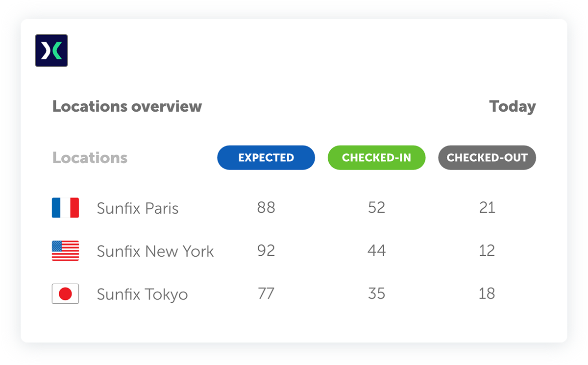Screen dimensions: 588x365
Task: Select the CHECKED-OUT gray pill
Action: pos(487,158)
